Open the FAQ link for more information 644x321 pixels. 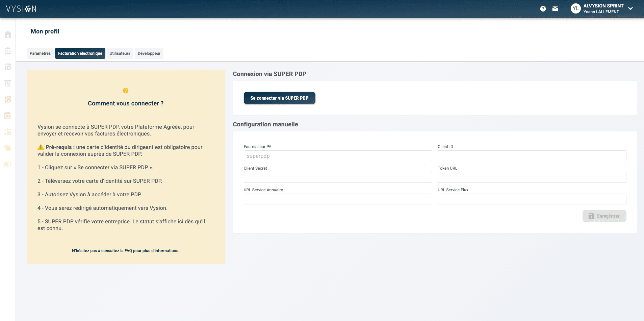[126, 251]
